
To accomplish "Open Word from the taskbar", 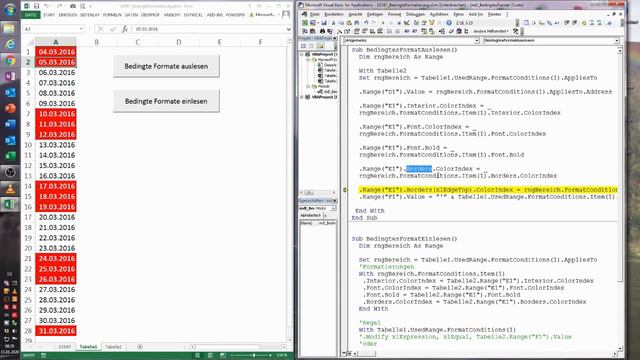I will click(x=10, y=124).
